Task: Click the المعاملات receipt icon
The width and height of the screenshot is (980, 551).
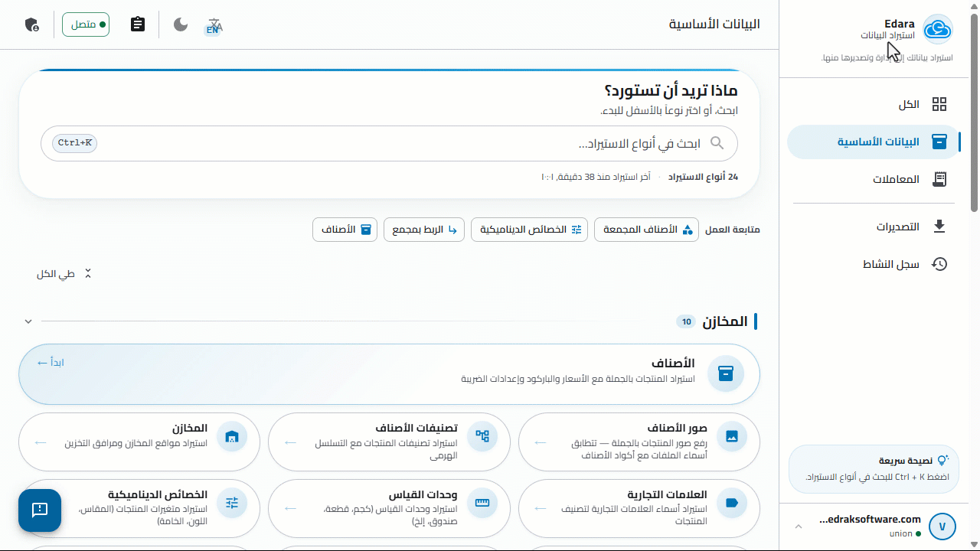Action: [939, 180]
